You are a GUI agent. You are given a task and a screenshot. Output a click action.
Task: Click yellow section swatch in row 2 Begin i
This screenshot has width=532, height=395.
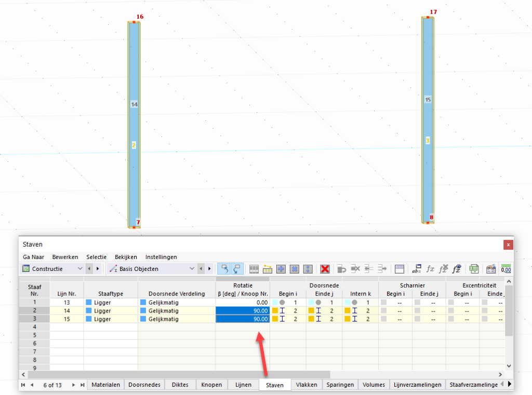275,310
